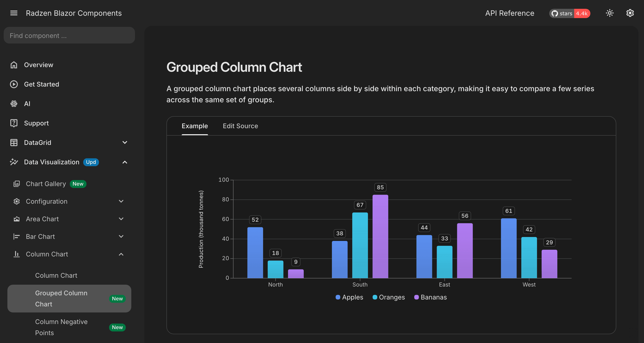Screen dimensions: 644x343
Task: Open the GitHub stars badge
Action: tap(570, 13)
